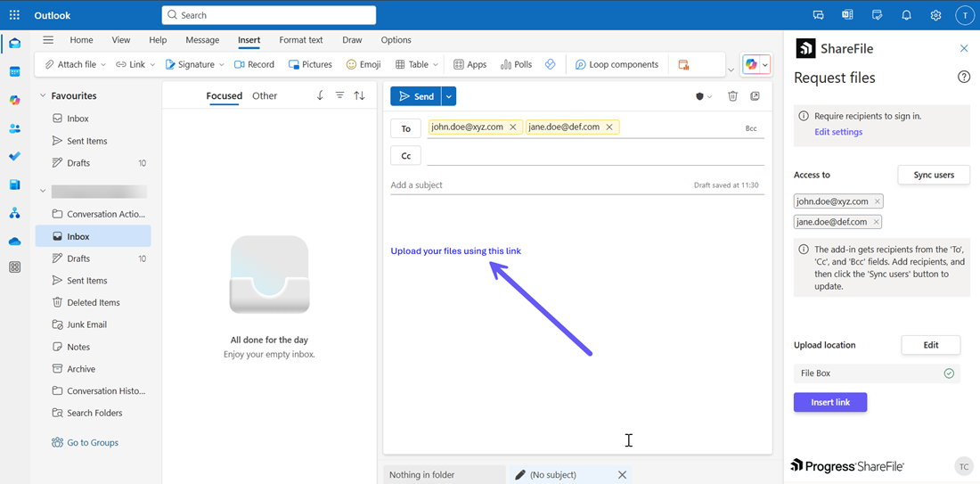Image resolution: width=980 pixels, height=484 pixels.
Task: Toggle the navigation pane hamburger menu
Action: [x=48, y=40]
